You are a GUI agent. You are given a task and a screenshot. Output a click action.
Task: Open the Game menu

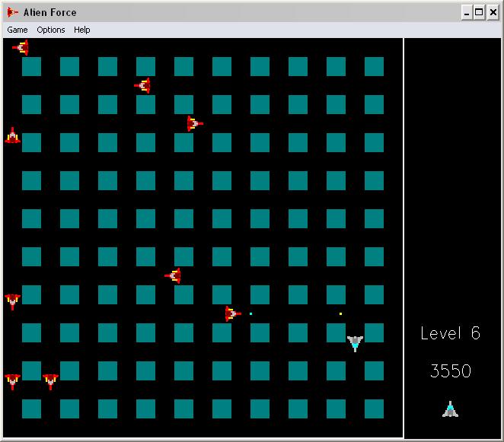coord(18,30)
